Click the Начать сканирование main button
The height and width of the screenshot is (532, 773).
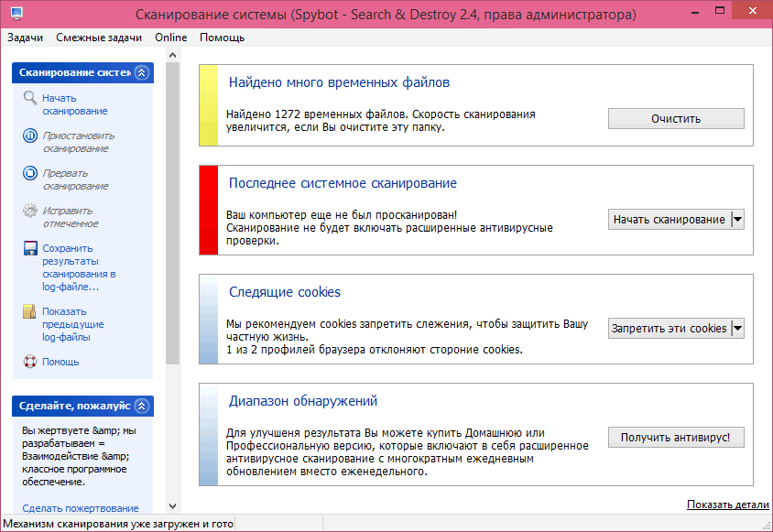[x=670, y=220]
